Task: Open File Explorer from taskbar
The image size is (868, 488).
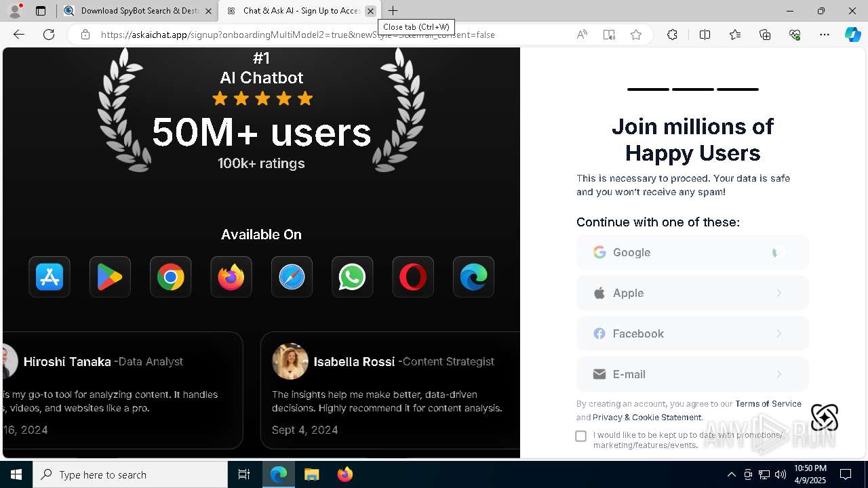Action: coord(311,474)
